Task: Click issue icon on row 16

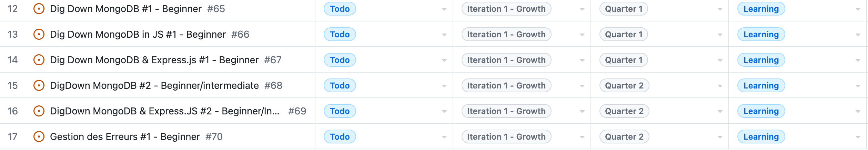Action: pos(39,111)
